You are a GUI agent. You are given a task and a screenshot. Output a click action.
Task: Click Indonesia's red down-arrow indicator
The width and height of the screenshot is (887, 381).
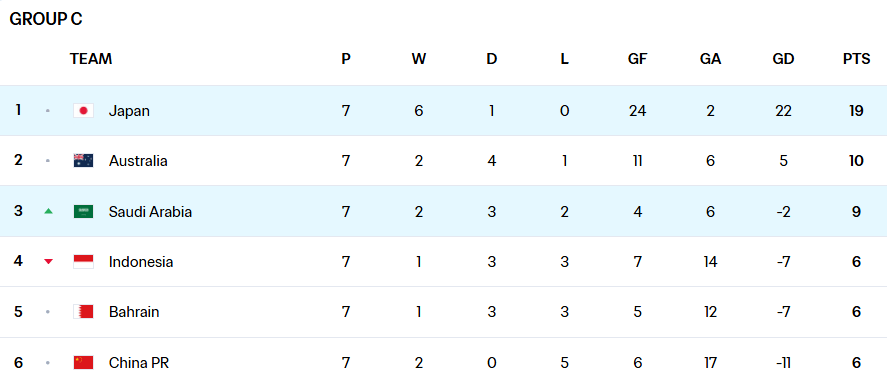click(x=49, y=262)
